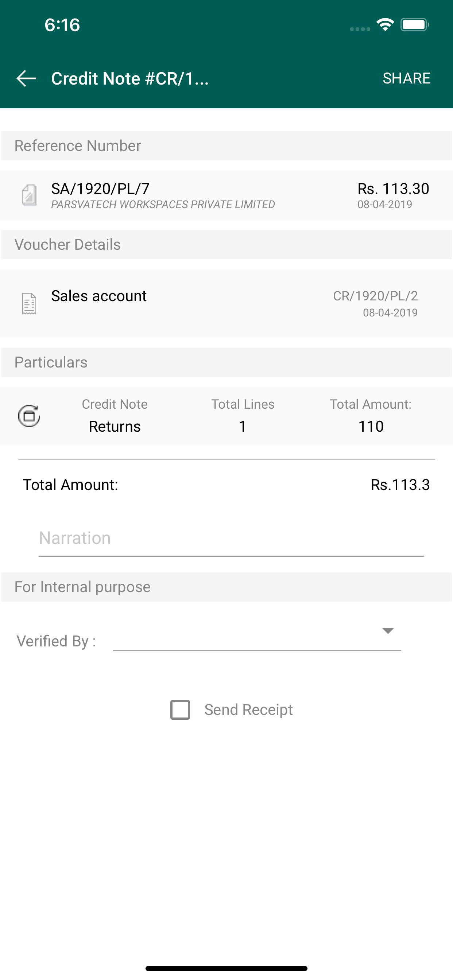453x980 pixels.
Task: Tap the cellular signal dots
Action: click(360, 29)
